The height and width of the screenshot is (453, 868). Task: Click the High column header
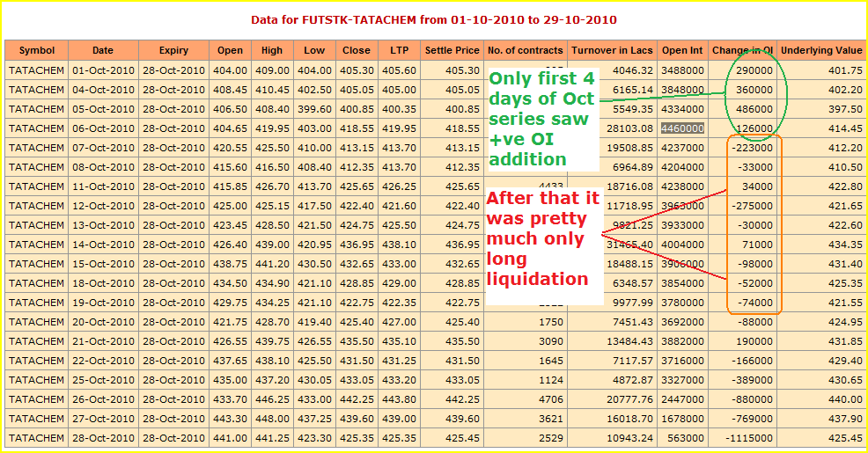[272, 50]
